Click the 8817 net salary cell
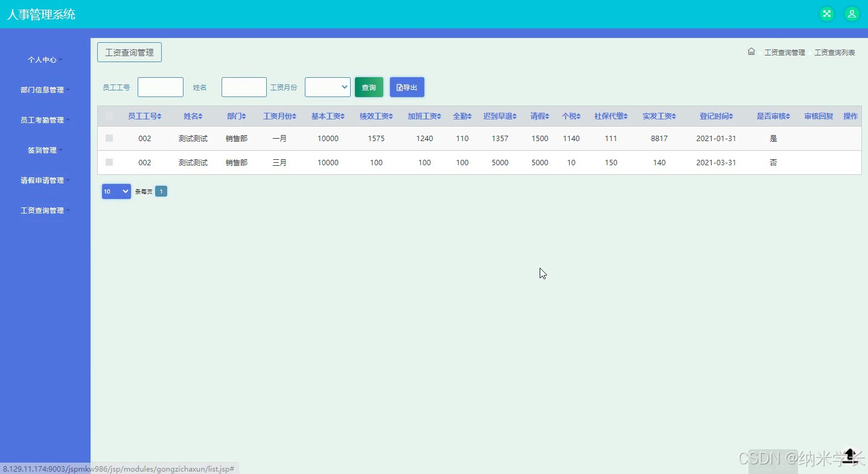The width and height of the screenshot is (868, 474). pos(659,139)
